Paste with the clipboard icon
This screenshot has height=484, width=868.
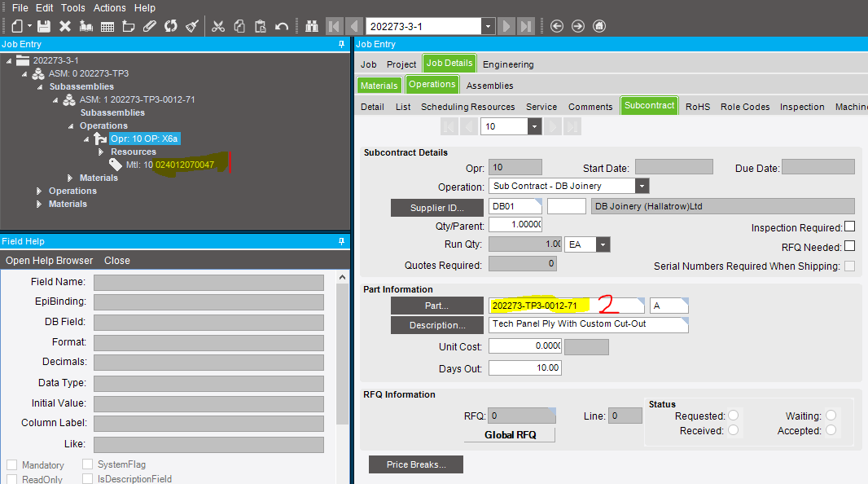point(261,26)
